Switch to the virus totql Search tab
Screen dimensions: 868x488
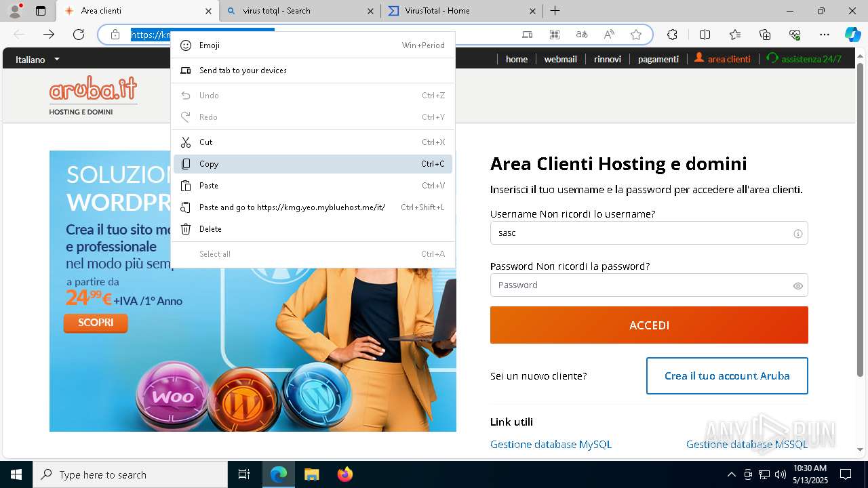coord(300,11)
